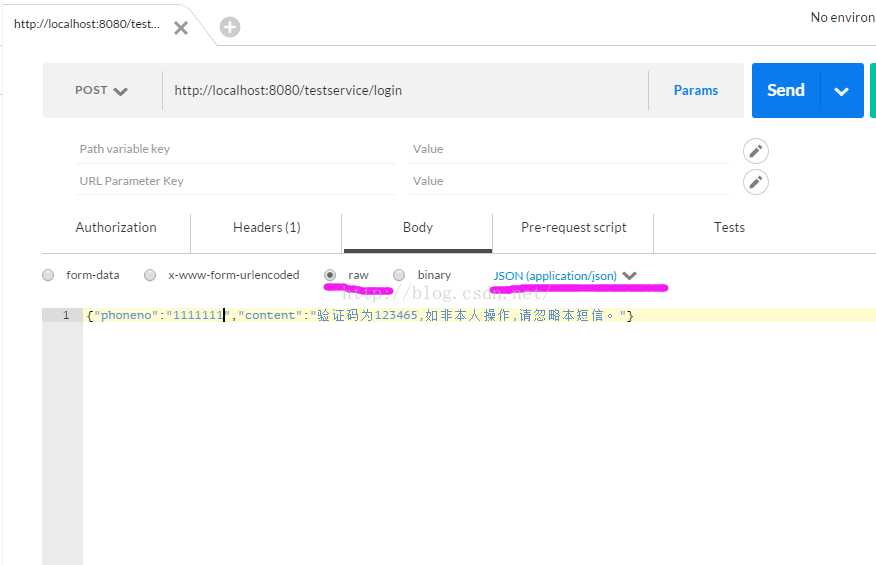
Task: Open the No environment selector
Action: click(842, 17)
